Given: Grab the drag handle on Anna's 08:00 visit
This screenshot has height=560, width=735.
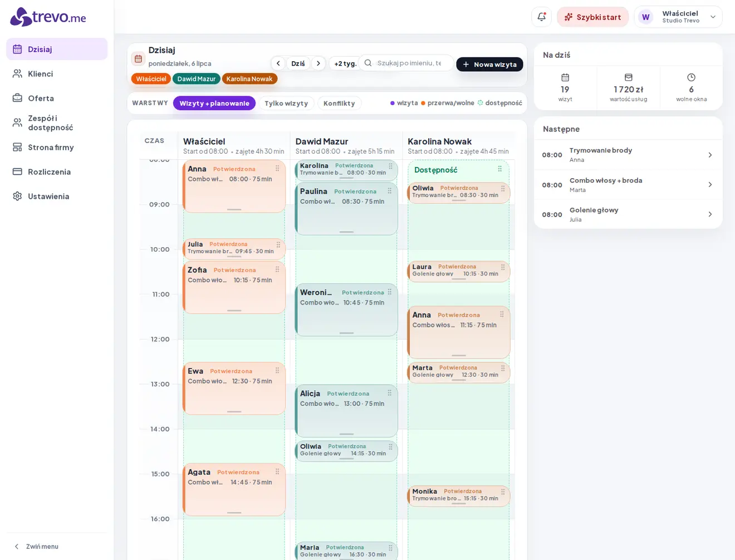Looking at the screenshot, I should point(277,168).
